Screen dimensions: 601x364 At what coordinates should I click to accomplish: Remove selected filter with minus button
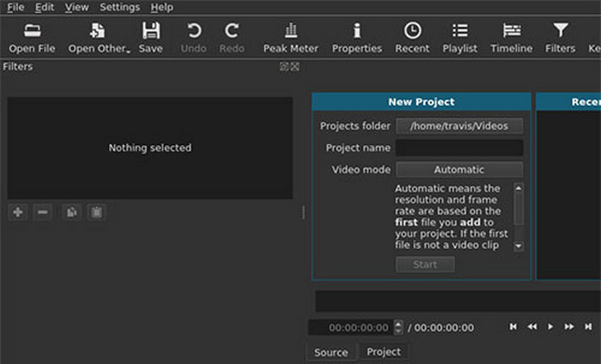click(43, 212)
